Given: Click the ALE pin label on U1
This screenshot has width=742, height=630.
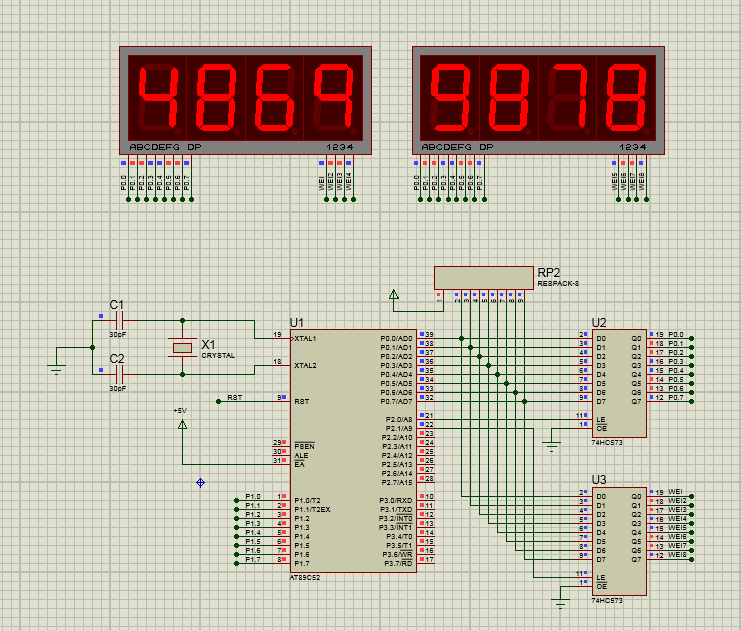Looking at the screenshot, I should [x=301, y=456].
